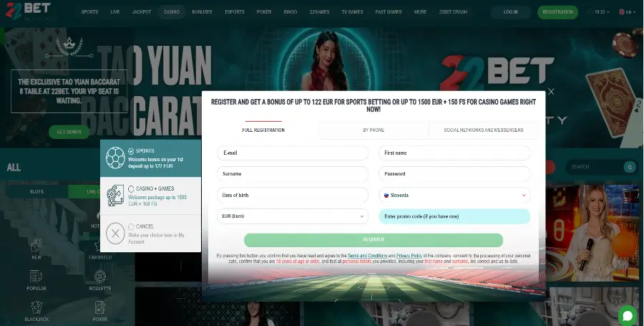The width and height of the screenshot is (644, 326).
Task: Click the ALL games heading
Action: (14, 168)
